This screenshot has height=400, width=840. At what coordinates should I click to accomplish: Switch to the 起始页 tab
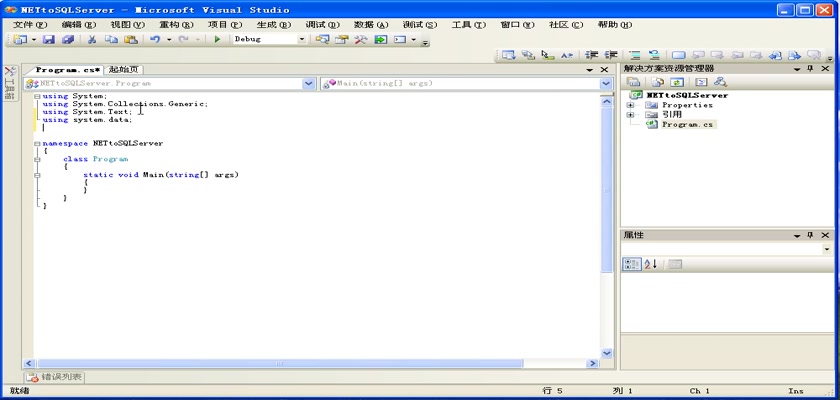[x=123, y=70]
